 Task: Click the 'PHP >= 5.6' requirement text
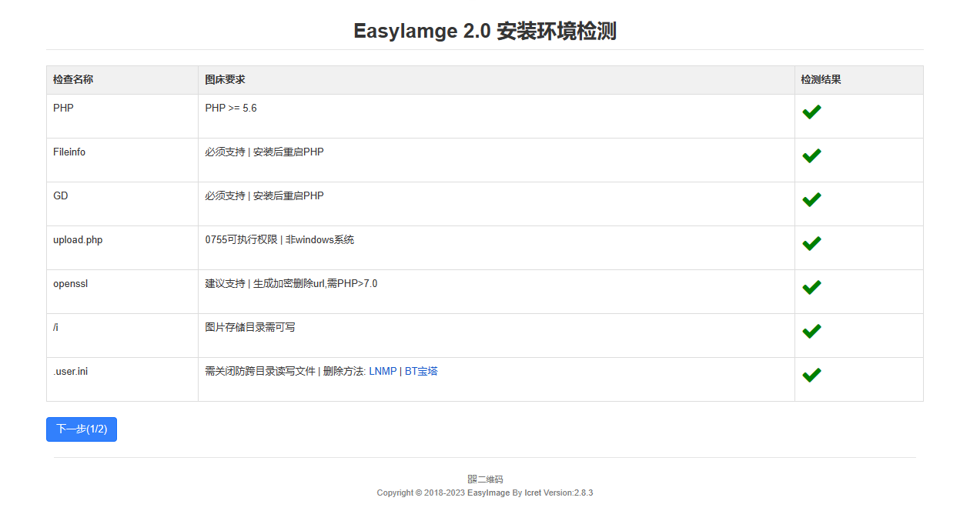pos(231,108)
